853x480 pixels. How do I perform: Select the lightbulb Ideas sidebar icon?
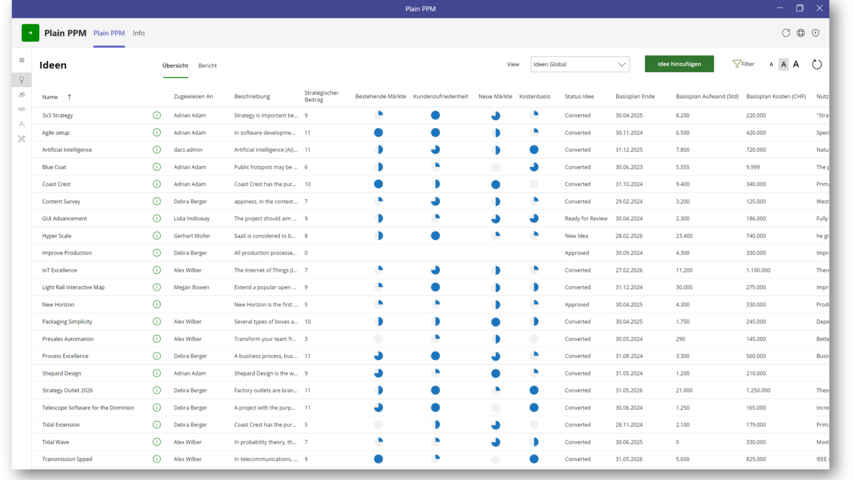21,80
